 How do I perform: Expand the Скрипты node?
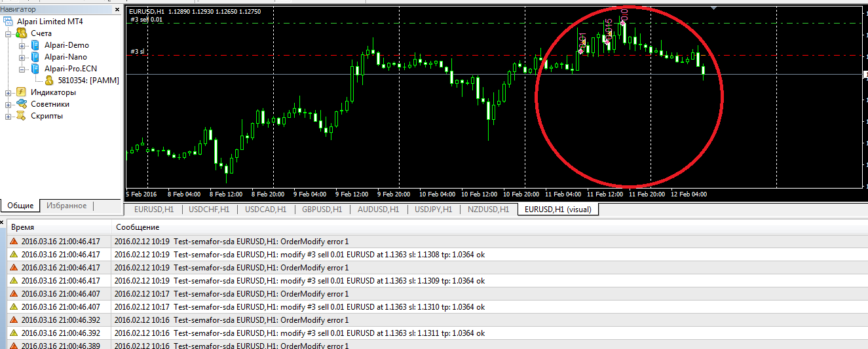coord(9,116)
